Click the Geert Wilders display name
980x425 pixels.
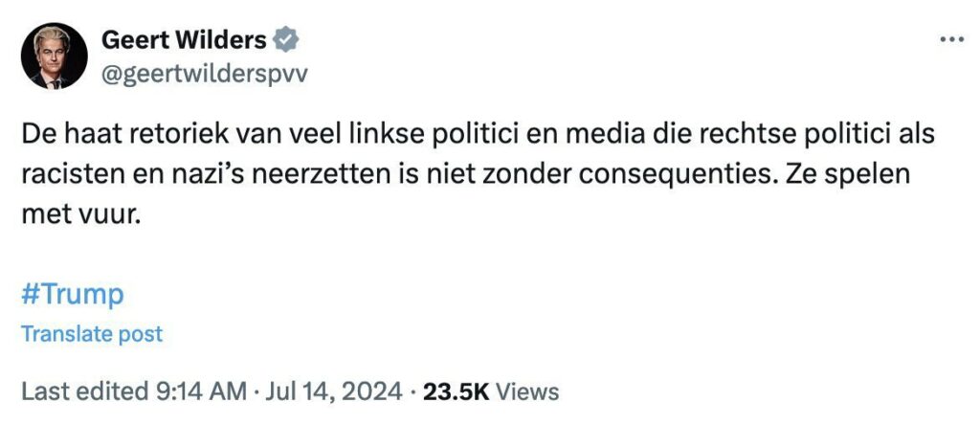click(x=185, y=40)
